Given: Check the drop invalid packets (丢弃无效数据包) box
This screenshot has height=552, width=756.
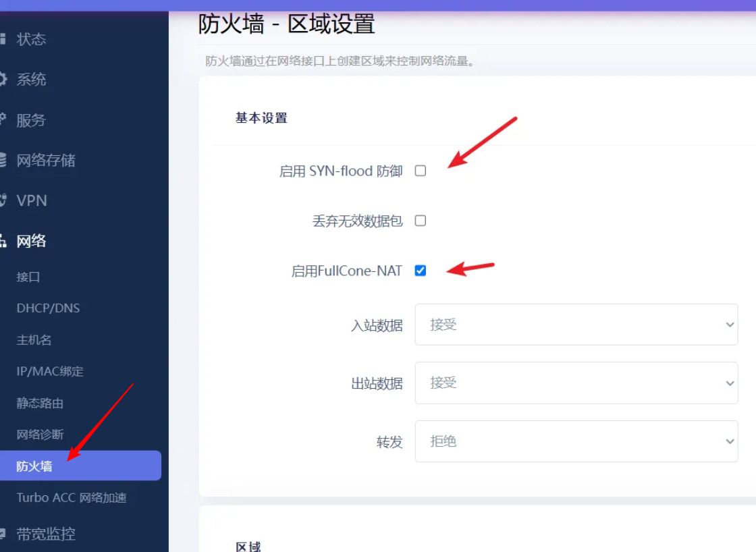Looking at the screenshot, I should click(x=421, y=221).
